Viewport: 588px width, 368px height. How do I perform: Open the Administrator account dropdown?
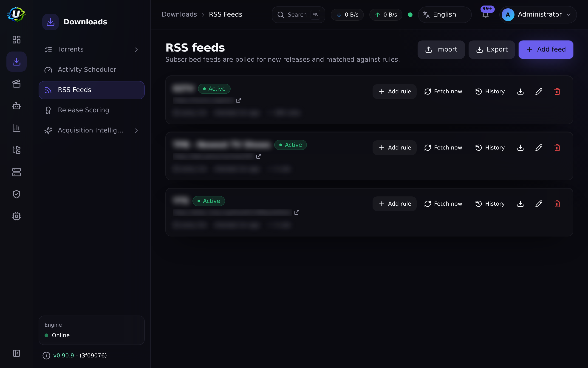538,14
